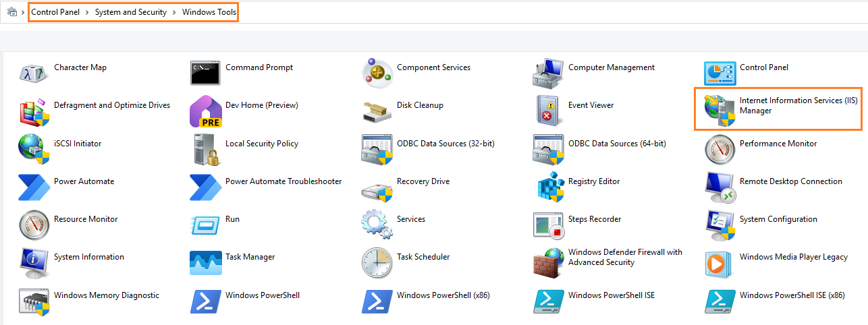868x325 pixels.
Task: Open the Windows PowerShell (x86) icon
Action: pos(377,300)
